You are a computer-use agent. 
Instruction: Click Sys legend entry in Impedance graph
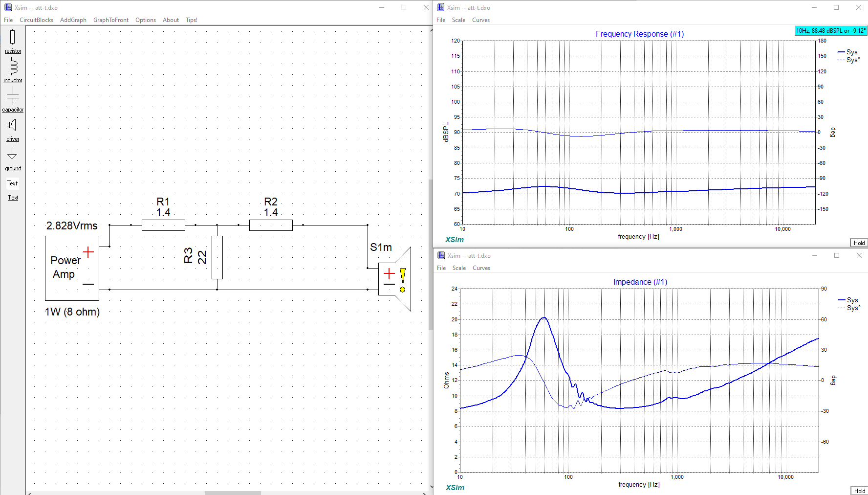(x=848, y=300)
